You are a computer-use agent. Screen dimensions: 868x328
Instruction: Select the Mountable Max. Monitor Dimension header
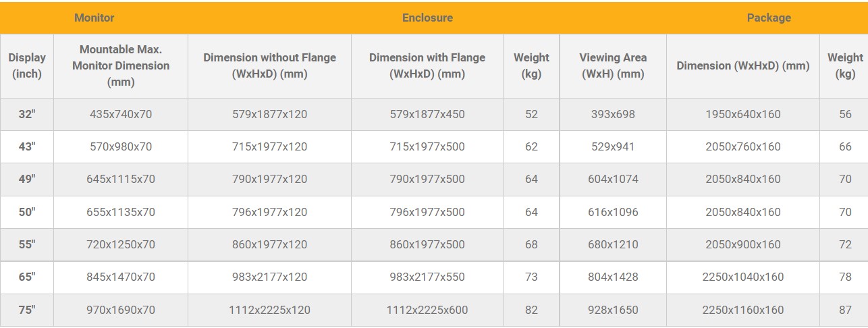pos(121,66)
